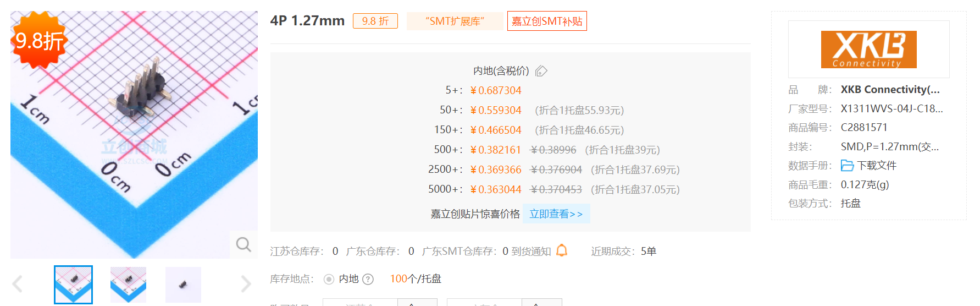Open the 下载文件 datasheet link
Viewport: 980px width, 306px height.
click(x=877, y=166)
